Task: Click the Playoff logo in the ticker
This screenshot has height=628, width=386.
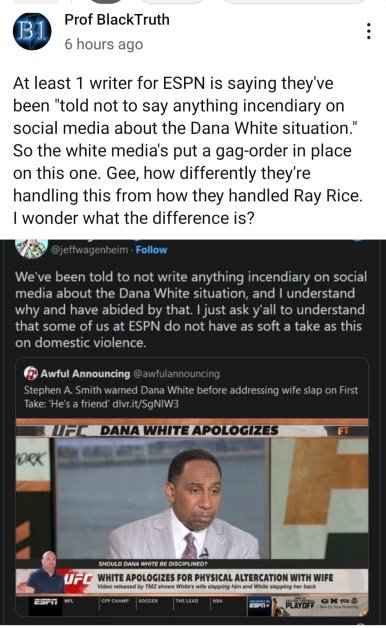Action: click(300, 605)
